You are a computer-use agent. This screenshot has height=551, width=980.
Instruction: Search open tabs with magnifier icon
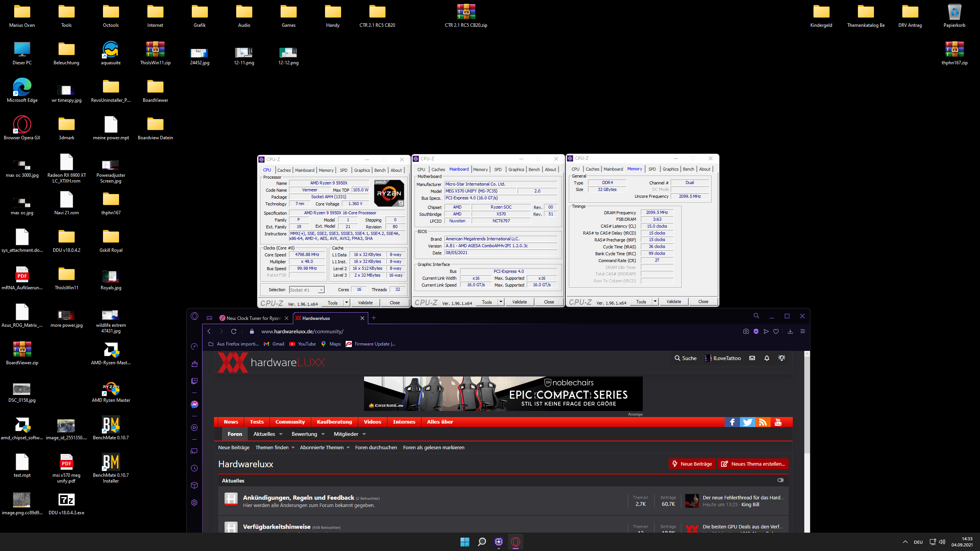pyautogui.click(x=756, y=316)
